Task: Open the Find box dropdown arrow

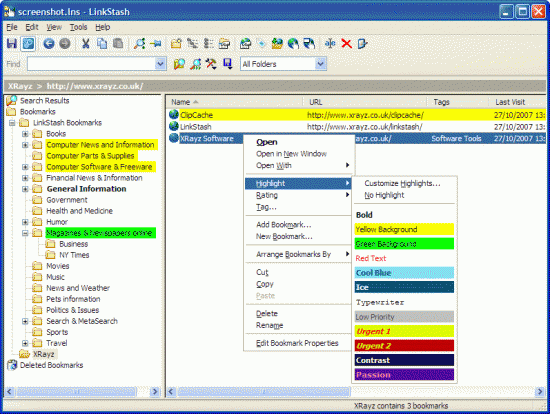Action: coord(160,64)
